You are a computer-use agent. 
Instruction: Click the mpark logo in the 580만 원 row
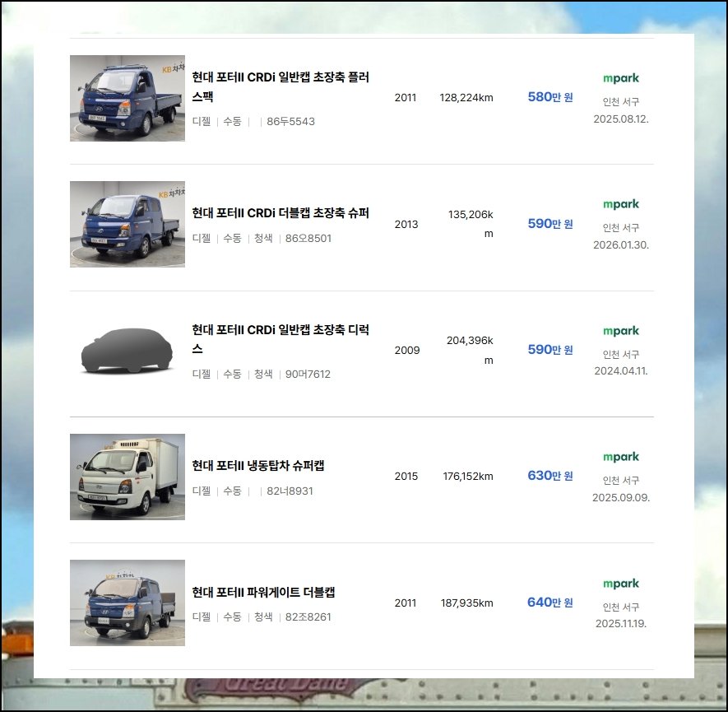[621, 78]
